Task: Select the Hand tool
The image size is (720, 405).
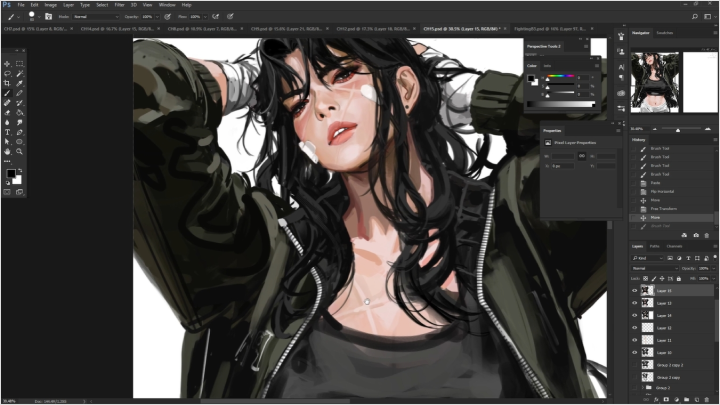Action: [7, 152]
